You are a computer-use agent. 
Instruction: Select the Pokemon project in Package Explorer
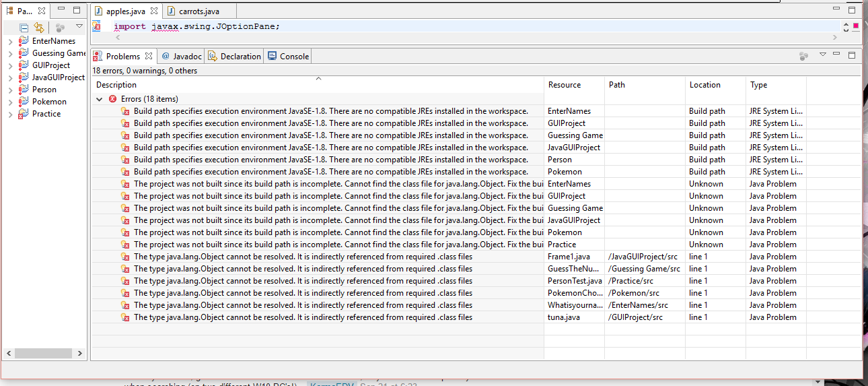coord(49,102)
